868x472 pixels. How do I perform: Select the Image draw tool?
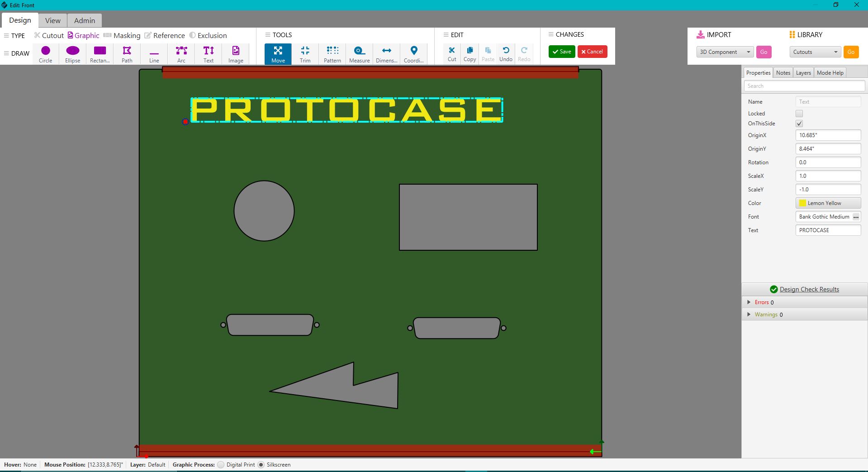point(236,54)
